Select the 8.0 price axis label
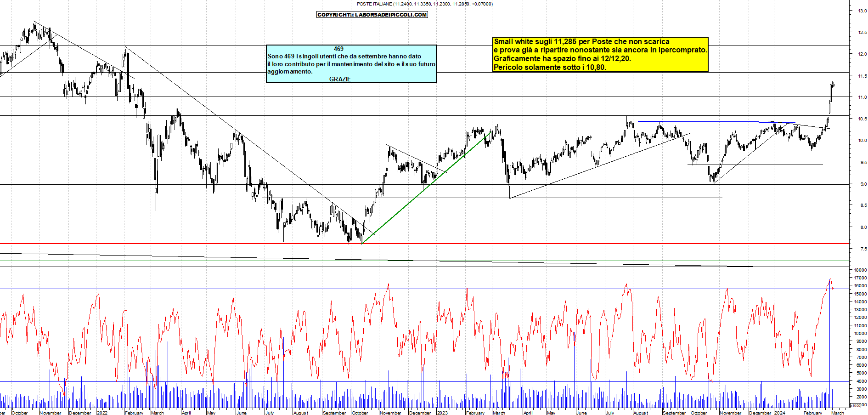 [x=863, y=227]
